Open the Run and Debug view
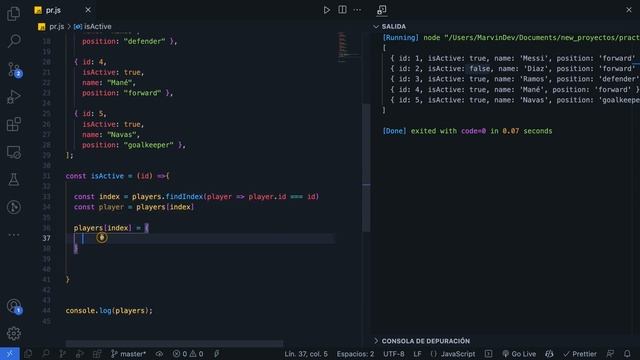 tap(14, 97)
